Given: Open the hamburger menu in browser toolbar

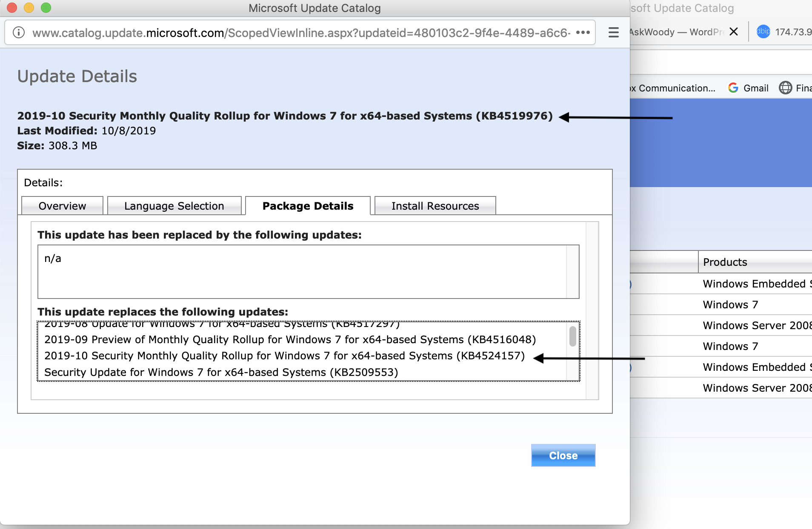Looking at the screenshot, I should coord(613,33).
